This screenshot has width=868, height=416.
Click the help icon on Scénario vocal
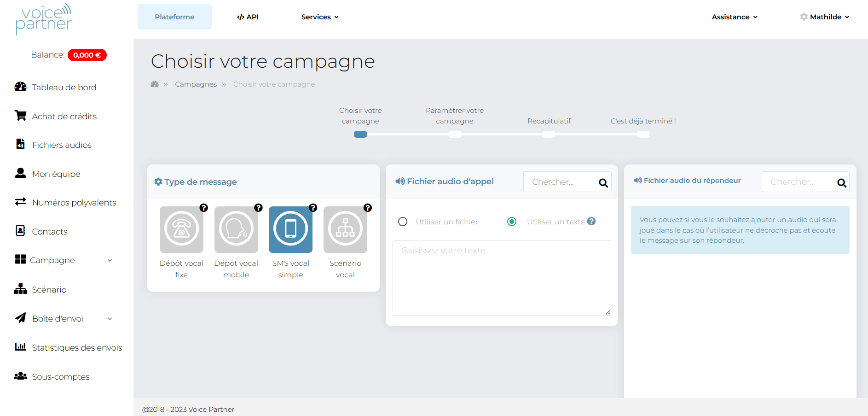[x=368, y=208]
